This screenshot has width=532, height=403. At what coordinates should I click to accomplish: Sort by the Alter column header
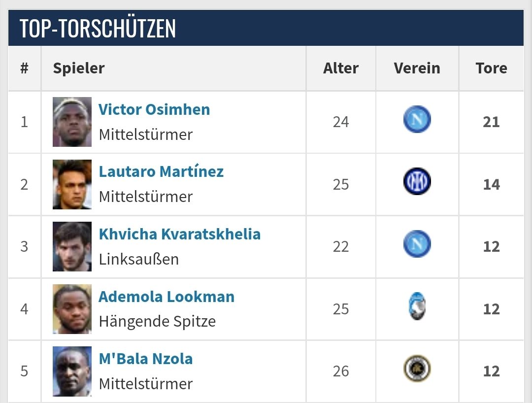pyautogui.click(x=341, y=68)
